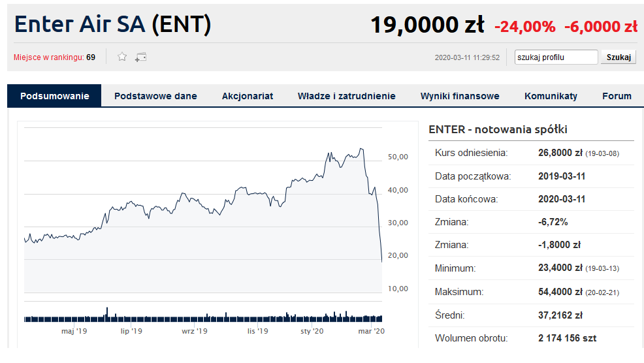This screenshot has width=644, height=363.
Task: Add company to favorites via star icon
Action: [x=122, y=57]
